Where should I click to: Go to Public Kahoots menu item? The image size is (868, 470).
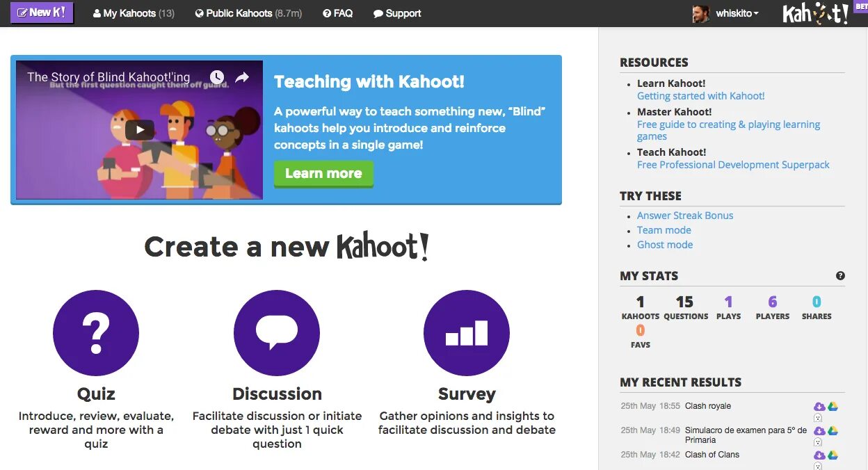coord(248,13)
